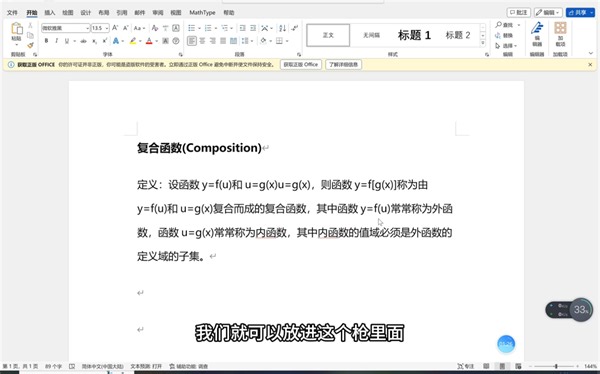Open Change Case Aa dropdown
Image resolution: width=600 pixels, height=374 pixels.
click(139, 28)
